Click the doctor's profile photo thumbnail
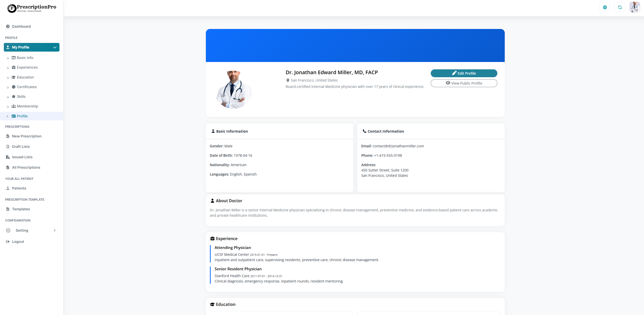Viewport: 644px width, 315px height. pos(234,89)
